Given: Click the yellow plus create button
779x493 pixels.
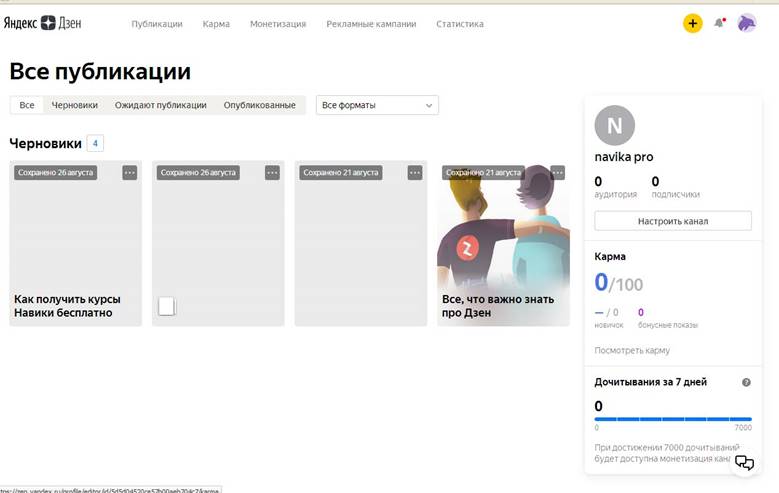Looking at the screenshot, I should coord(693,23).
